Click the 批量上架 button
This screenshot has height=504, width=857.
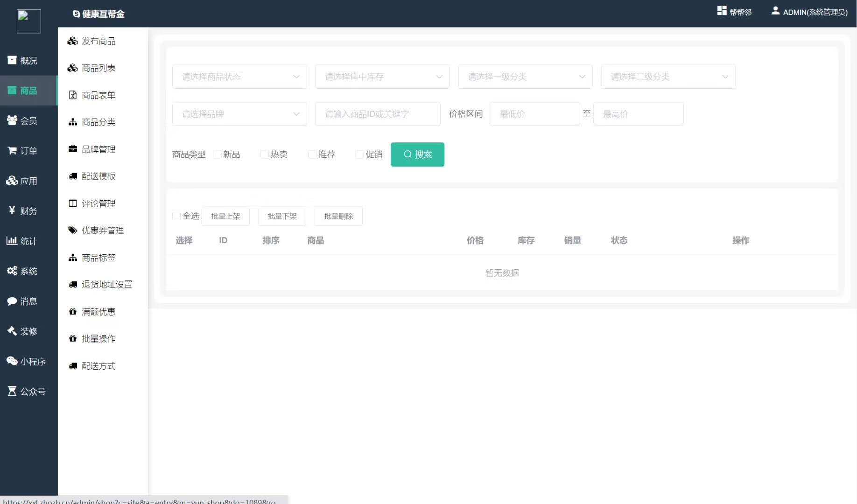click(x=225, y=216)
